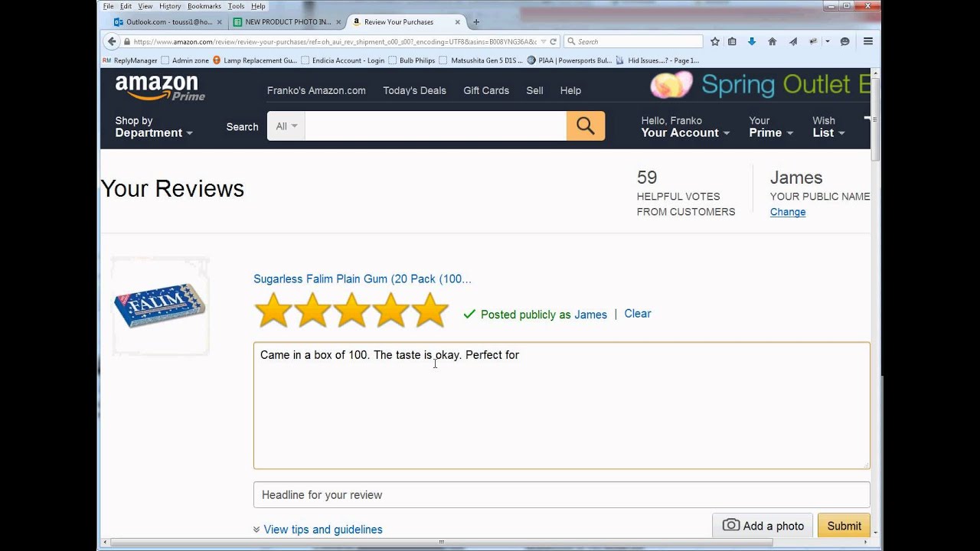
Task: Click the Falim gum product thumbnail
Action: coord(160,306)
